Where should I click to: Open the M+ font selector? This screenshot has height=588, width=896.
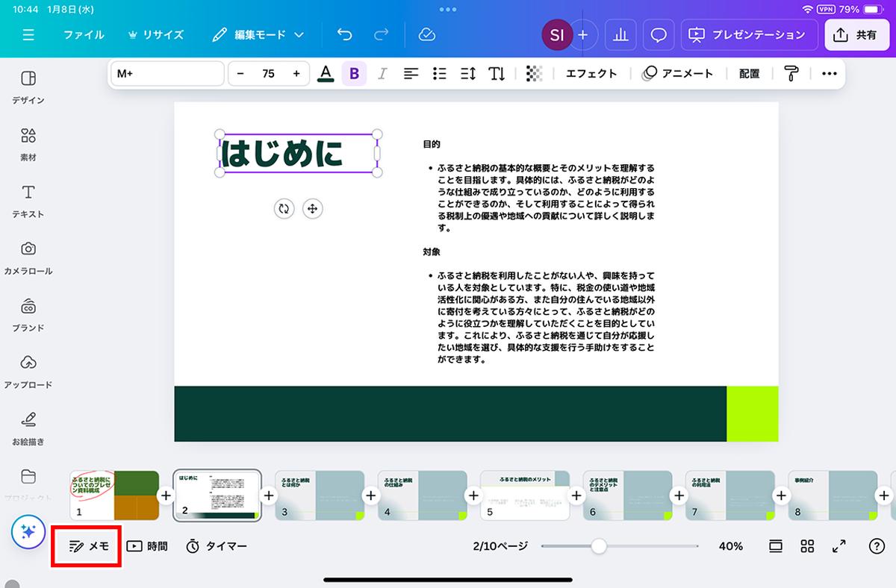pyautogui.click(x=167, y=73)
